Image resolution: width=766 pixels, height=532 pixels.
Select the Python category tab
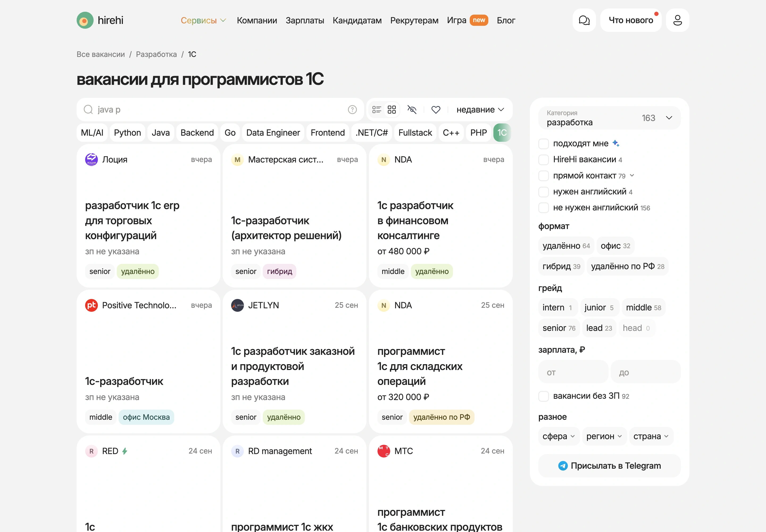pos(127,133)
